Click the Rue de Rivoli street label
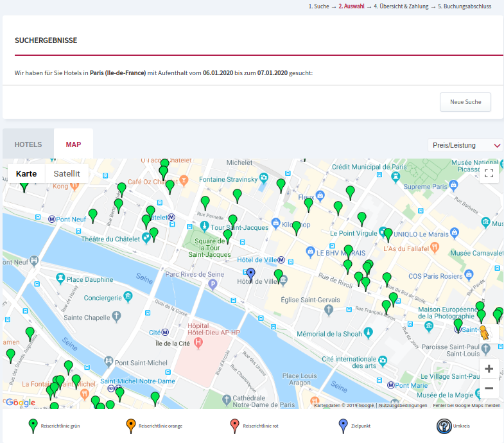The image size is (504, 443). click(x=335, y=281)
